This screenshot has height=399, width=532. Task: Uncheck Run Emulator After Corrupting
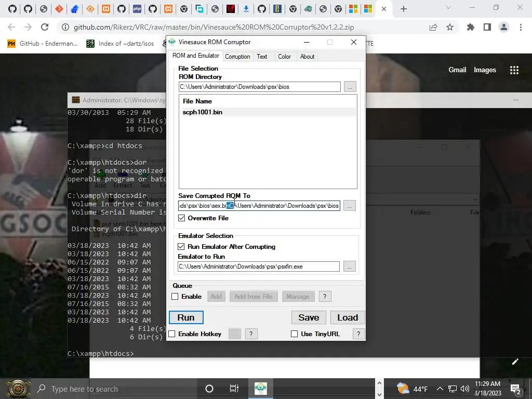click(181, 246)
